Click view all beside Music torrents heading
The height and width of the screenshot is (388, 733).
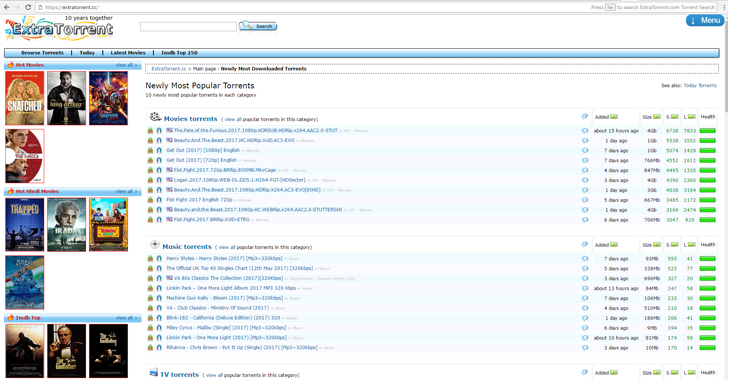[x=227, y=247]
